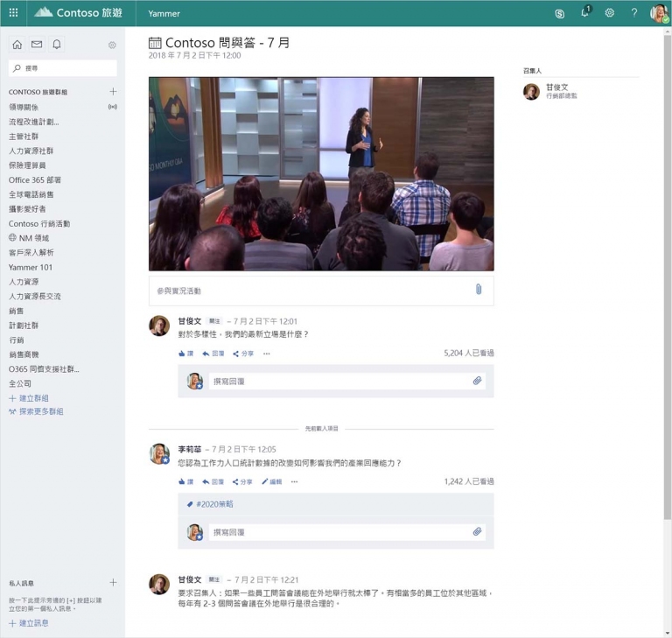The height and width of the screenshot is (638, 672).
Task: Attach file in 參與實況活動 box
Action: [x=479, y=290]
